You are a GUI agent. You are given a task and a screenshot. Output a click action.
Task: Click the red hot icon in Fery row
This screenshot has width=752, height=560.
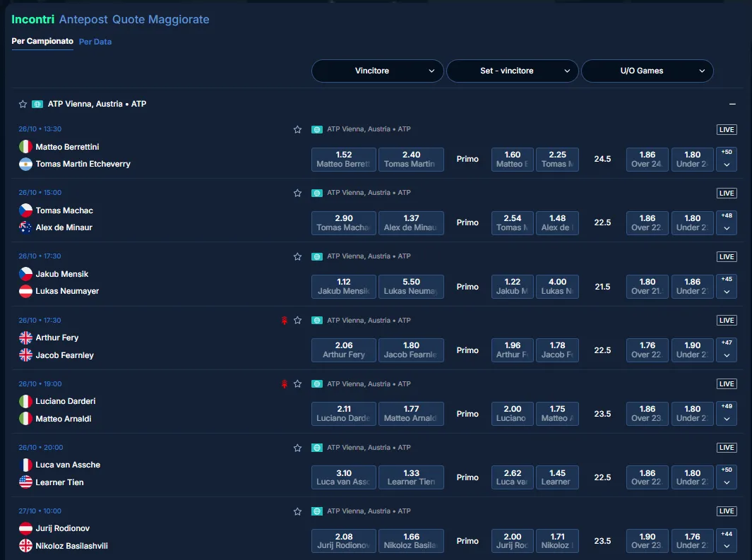coord(285,321)
